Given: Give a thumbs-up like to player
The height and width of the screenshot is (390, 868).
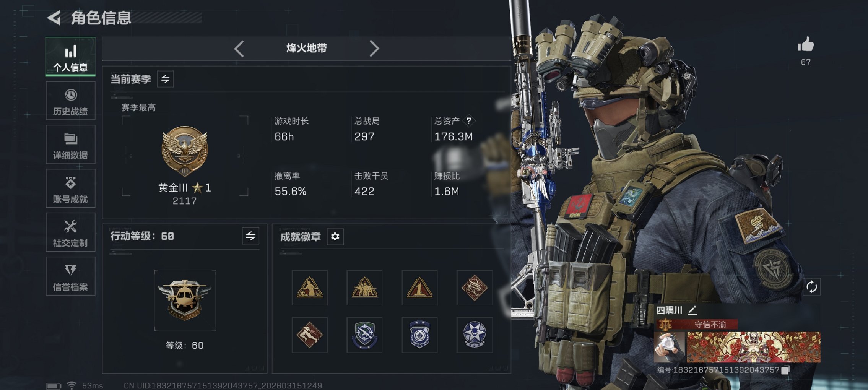Looking at the screenshot, I should (806, 45).
